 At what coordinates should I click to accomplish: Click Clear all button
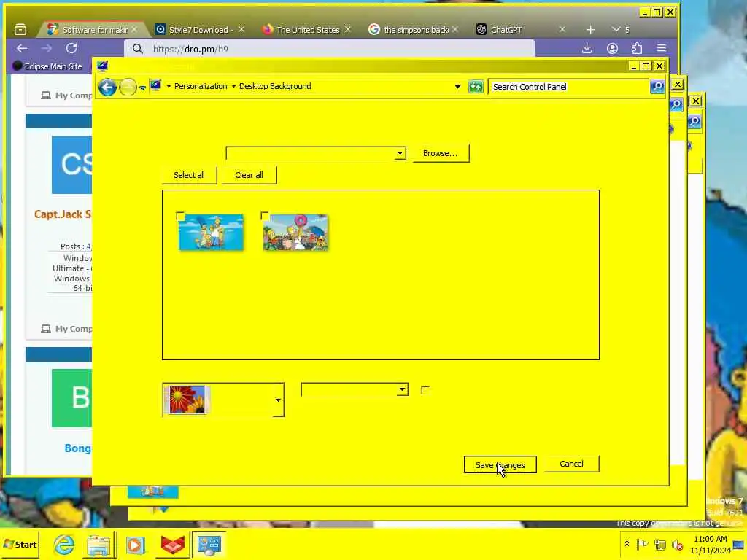[x=249, y=175]
